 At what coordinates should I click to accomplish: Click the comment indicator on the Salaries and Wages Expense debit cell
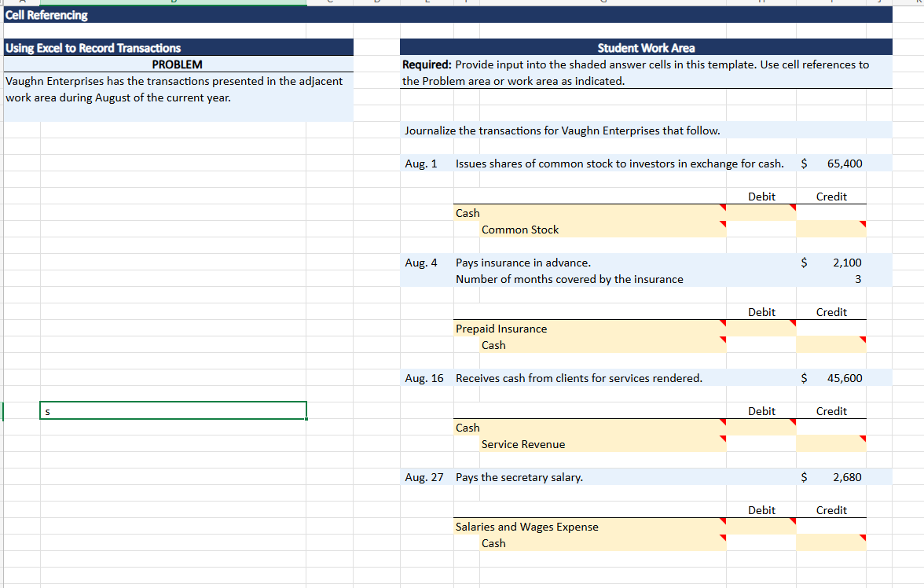[x=793, y=520]
